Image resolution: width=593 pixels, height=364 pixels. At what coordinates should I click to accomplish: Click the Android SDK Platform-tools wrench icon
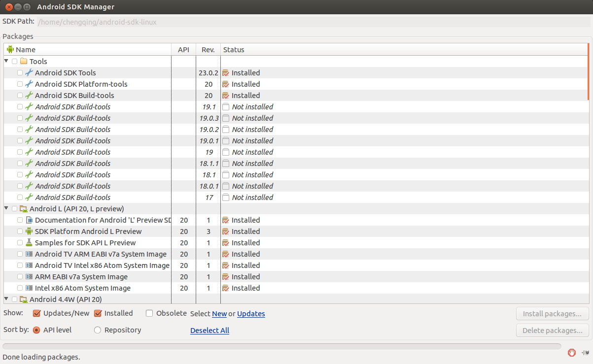29,84
